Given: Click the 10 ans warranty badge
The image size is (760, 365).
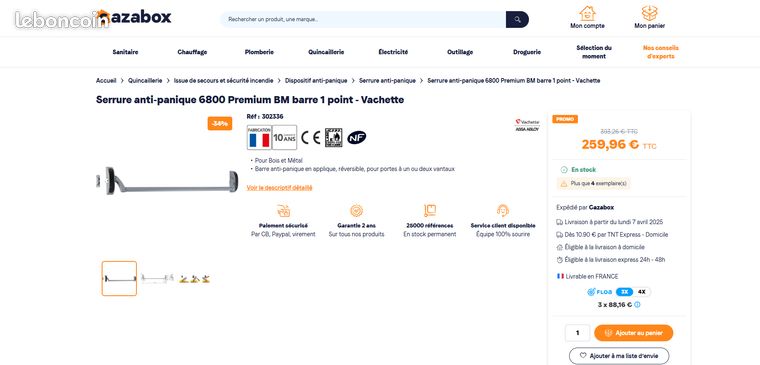Looking at the screenshot, I should click(285, 138).
